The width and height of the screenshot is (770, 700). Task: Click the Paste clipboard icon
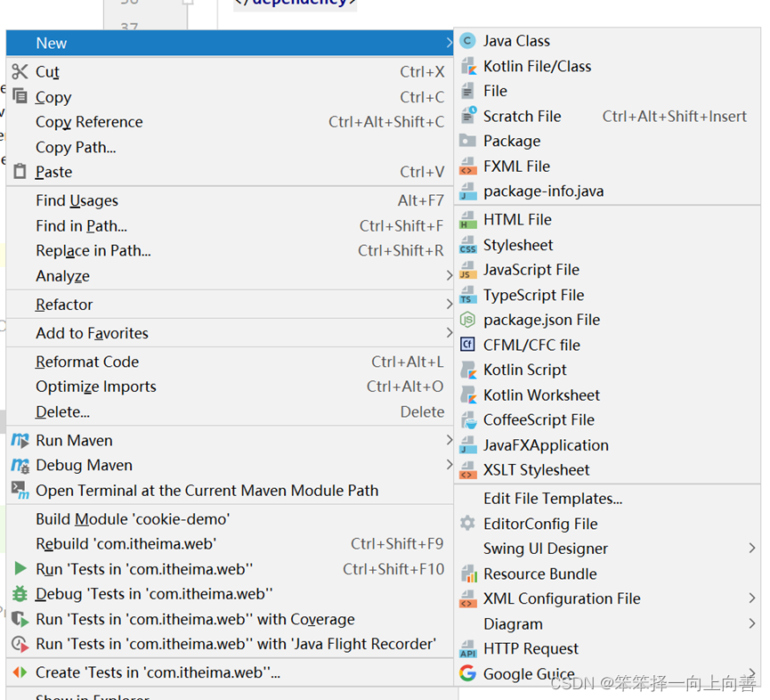[20, 171]
